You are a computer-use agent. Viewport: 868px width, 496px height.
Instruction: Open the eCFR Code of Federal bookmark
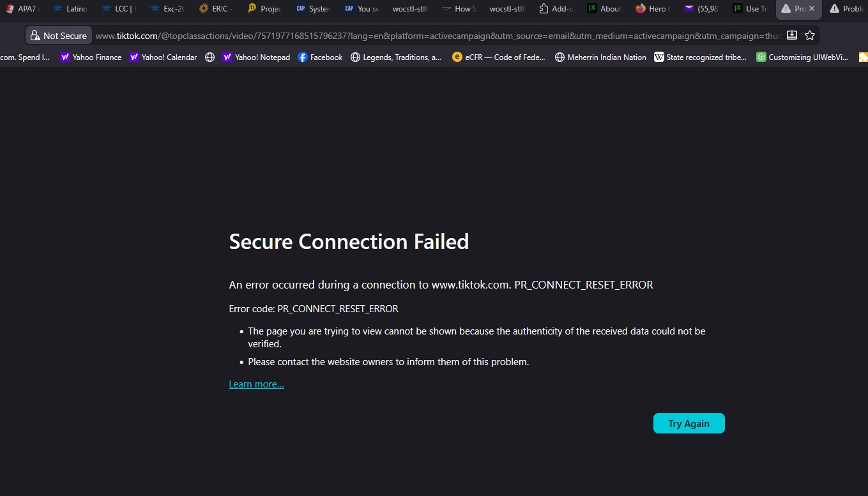click(x=499, y=57)
